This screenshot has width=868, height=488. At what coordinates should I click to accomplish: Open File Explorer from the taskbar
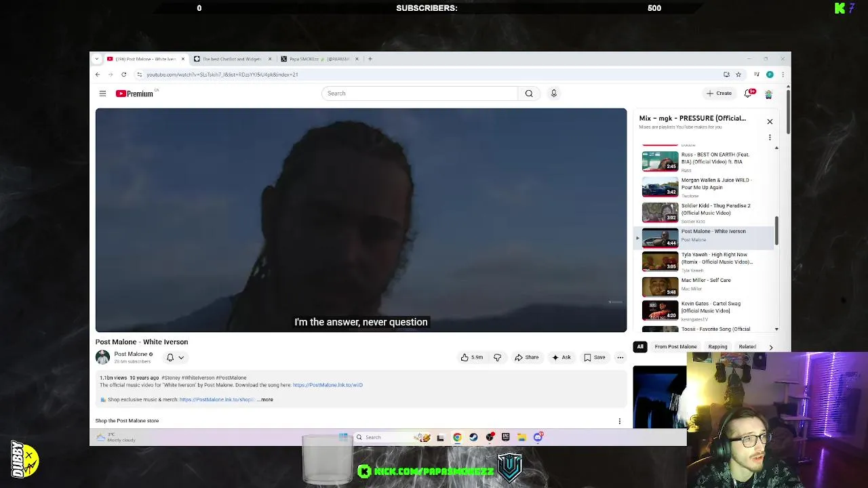tap(521, 437)
